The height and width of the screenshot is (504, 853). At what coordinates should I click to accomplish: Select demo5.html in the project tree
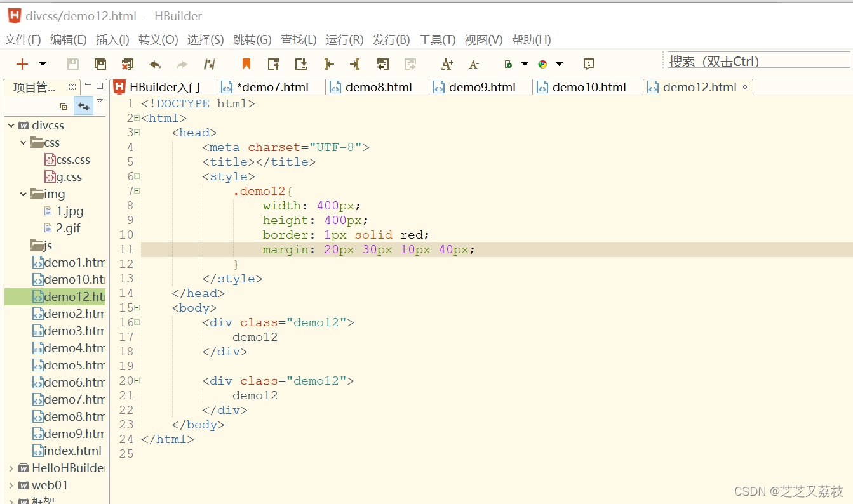(x=69, y=366)
